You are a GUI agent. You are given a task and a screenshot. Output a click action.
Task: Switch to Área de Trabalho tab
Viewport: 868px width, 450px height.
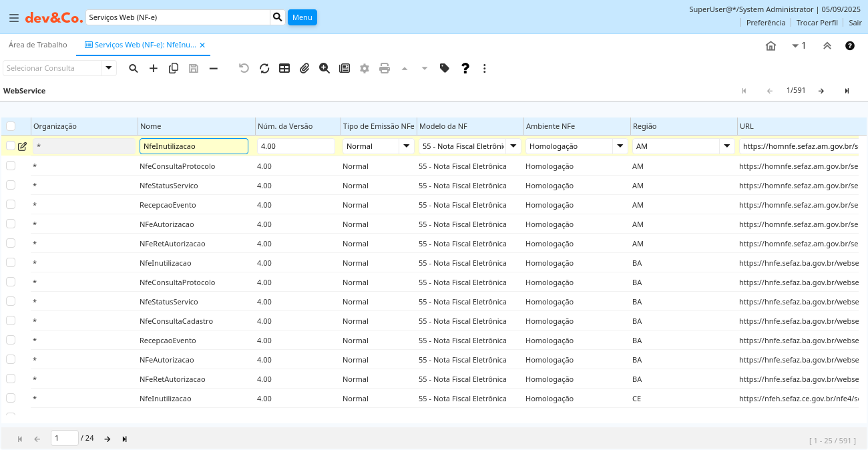point(38,45)
